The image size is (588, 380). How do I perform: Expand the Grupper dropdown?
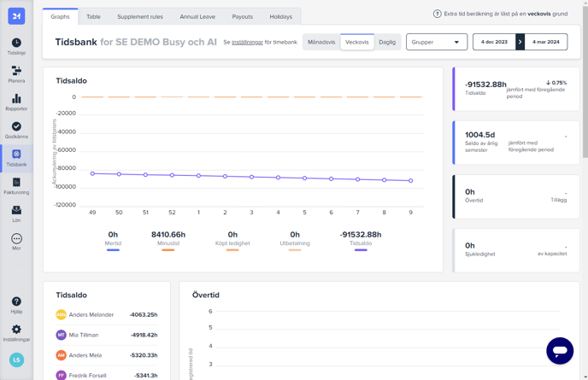point(436,42)
